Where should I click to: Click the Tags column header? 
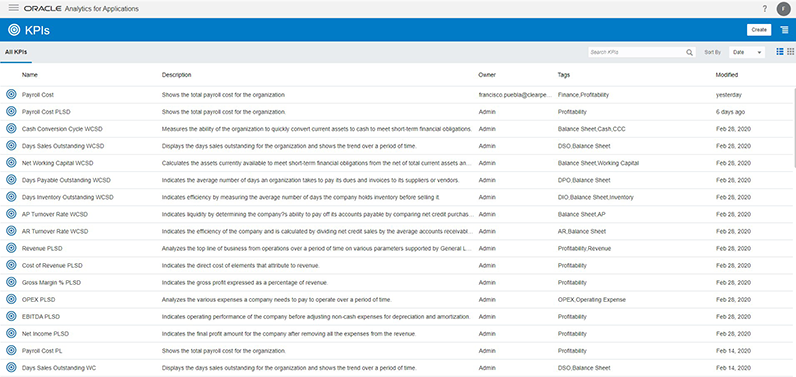(x=563, y=75)
